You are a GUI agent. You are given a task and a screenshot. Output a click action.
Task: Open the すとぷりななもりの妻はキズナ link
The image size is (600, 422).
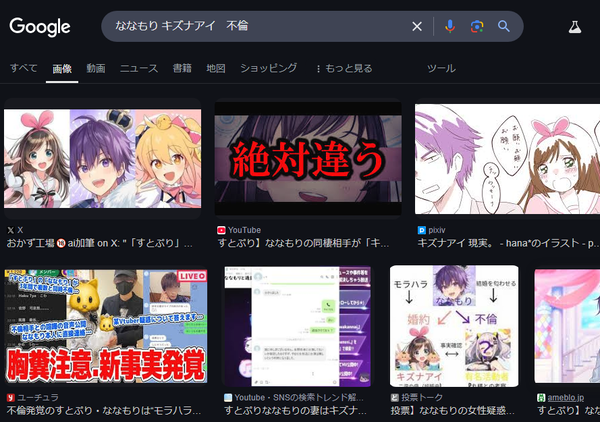coord(295,411)
